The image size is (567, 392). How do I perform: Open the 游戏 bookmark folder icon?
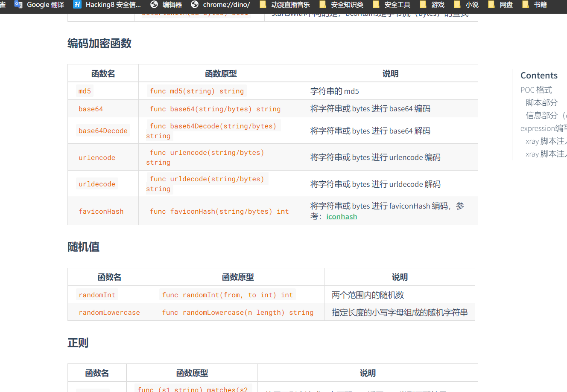click(x=423, y=5)
